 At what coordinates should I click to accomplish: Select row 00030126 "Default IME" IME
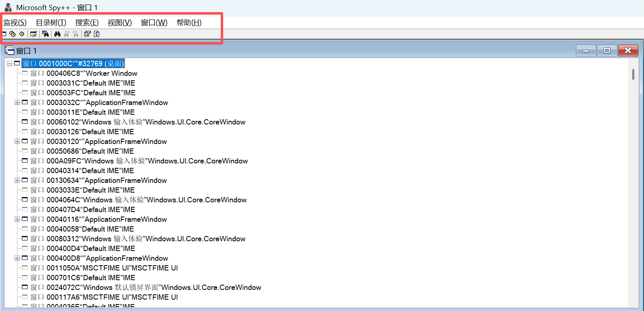(82, 132)
